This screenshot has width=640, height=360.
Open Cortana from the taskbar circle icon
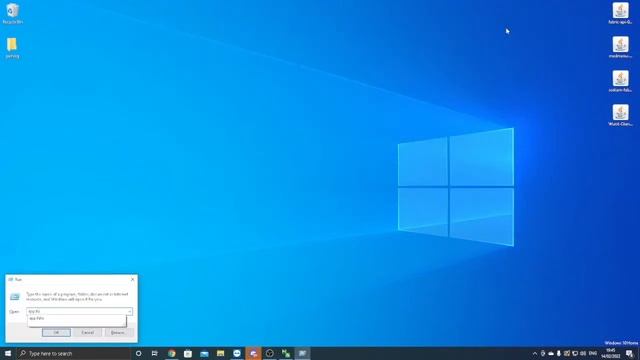pos(138,353)
